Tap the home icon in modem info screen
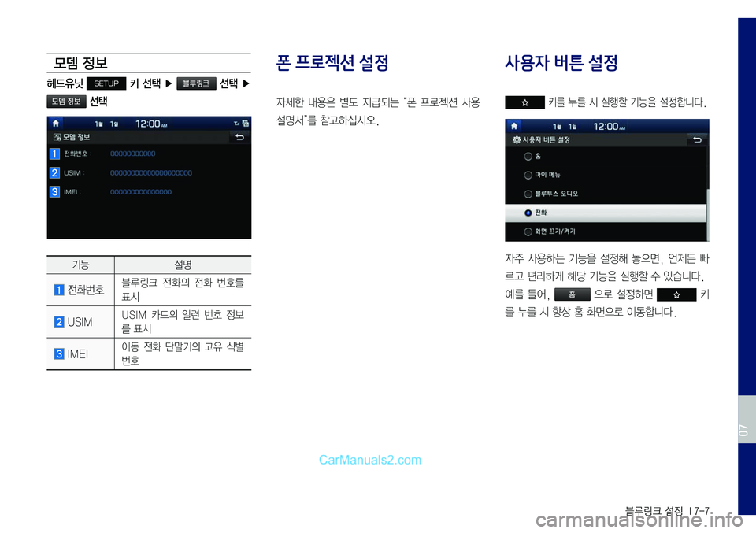The width and height of the screenshot is (756, 533). (x=56, y=124)
